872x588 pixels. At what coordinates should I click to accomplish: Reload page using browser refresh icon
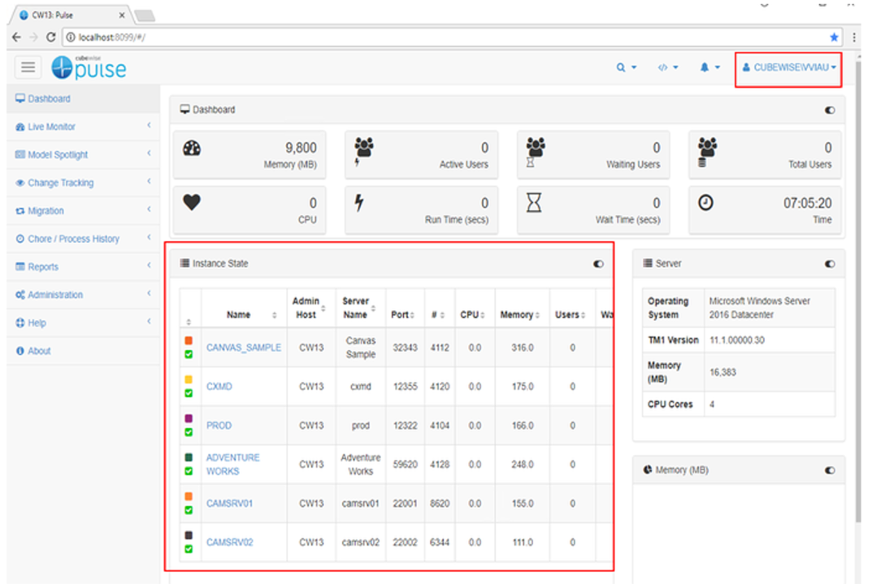51,37
